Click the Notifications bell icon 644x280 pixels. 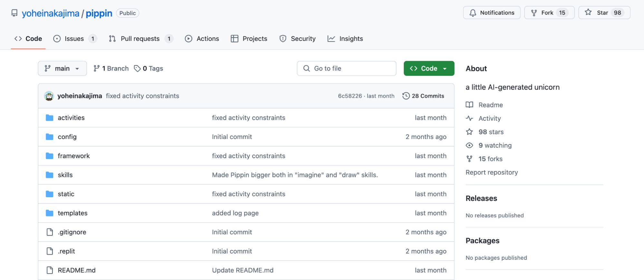coord(473,13)
